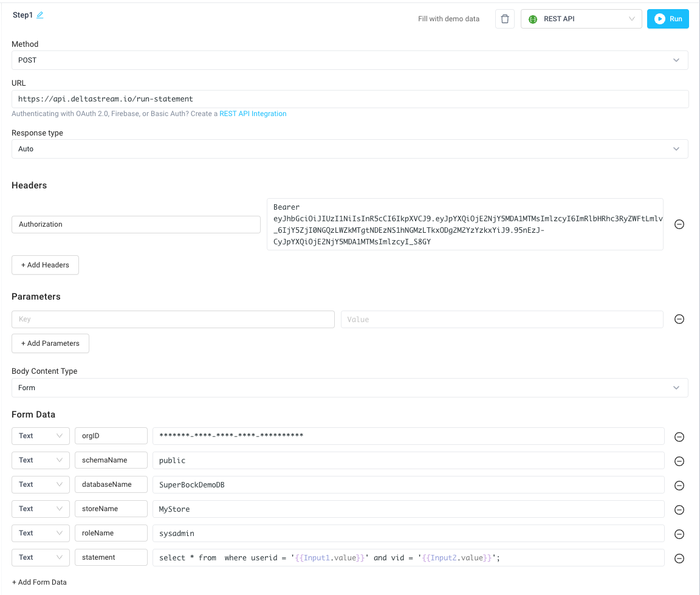The height and width of the screenshot is (595, 700).
Task: Click + Add Form Data
Action: click(x=39, y=582)
